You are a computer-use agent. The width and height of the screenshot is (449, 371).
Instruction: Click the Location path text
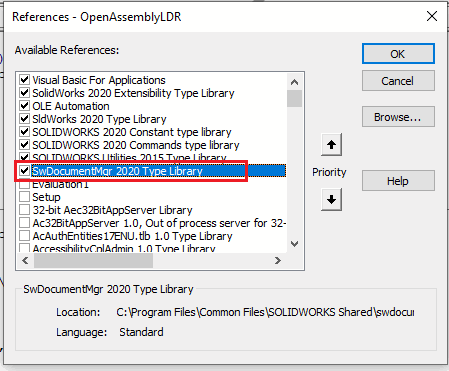coord(265,312)
